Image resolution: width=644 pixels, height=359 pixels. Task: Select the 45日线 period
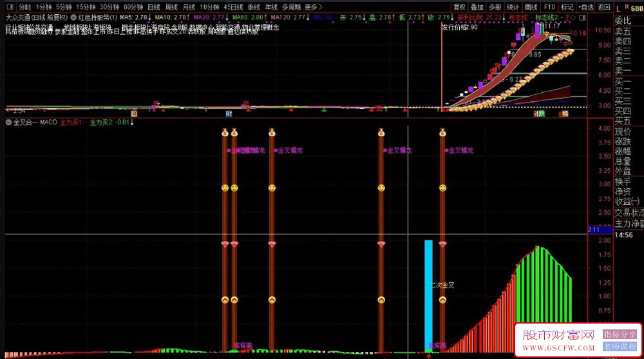(x=233, y=7)
